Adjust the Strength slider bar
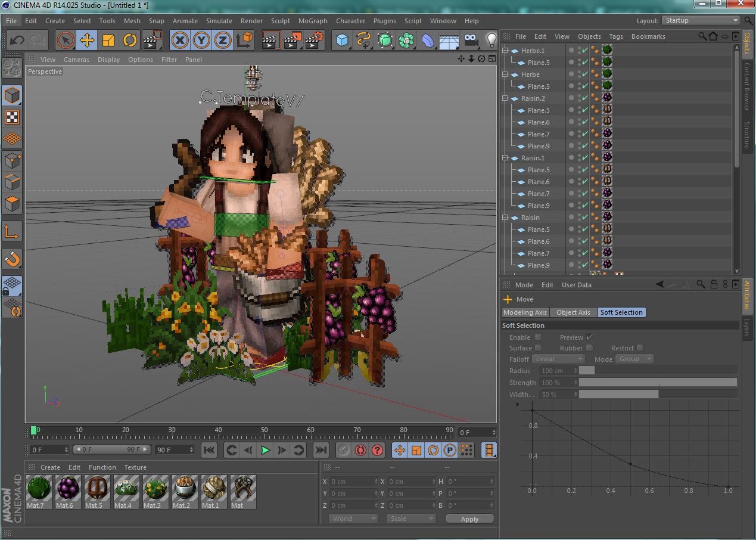756x540 pixels. coord(658,383)
